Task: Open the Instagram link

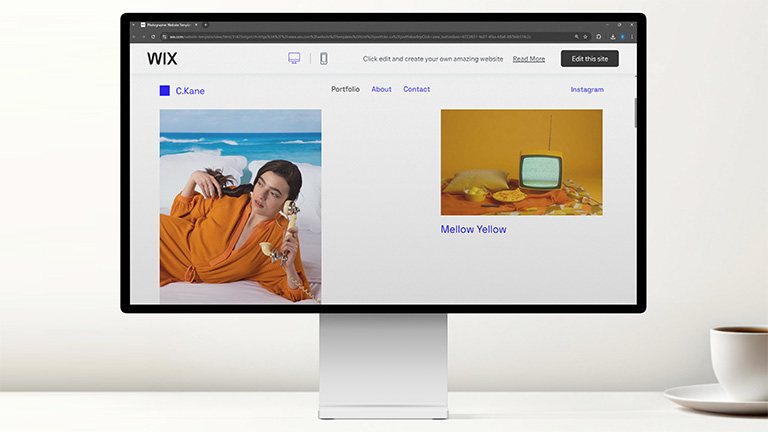Action: click(587, 90)
